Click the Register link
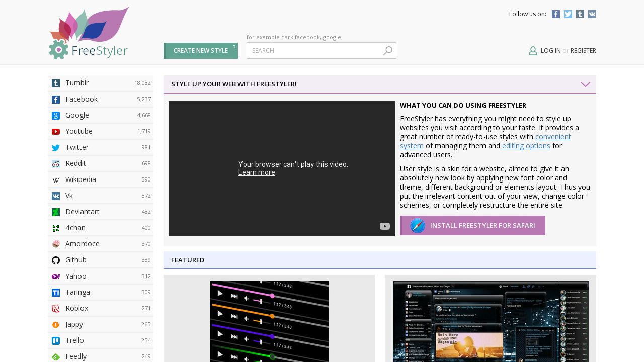The image size is (644, 362). point(583,51)
